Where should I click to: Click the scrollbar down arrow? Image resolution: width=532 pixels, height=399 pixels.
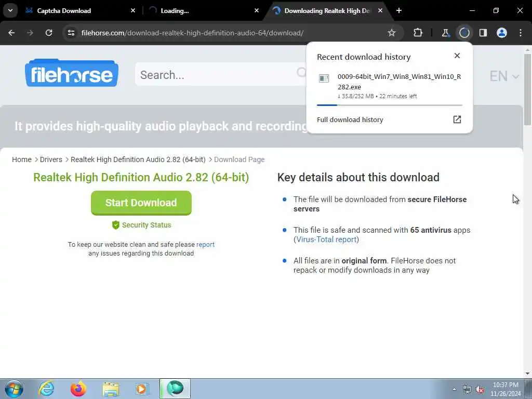528,374
